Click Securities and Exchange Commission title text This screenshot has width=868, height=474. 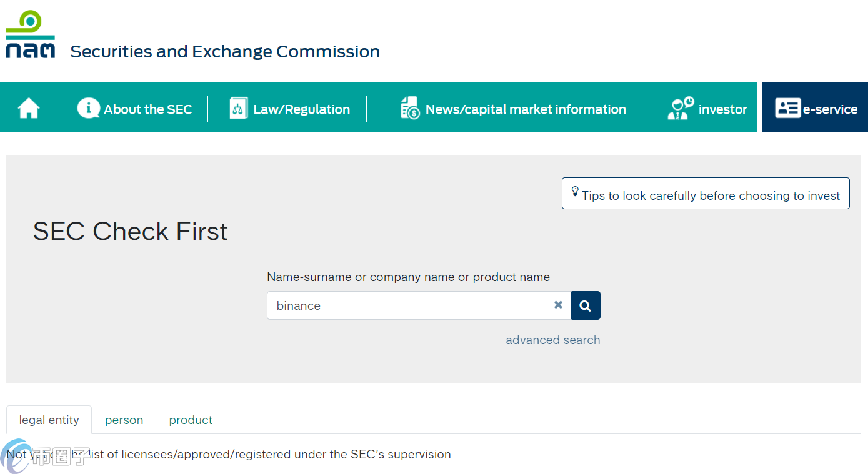tap(225, 52)
